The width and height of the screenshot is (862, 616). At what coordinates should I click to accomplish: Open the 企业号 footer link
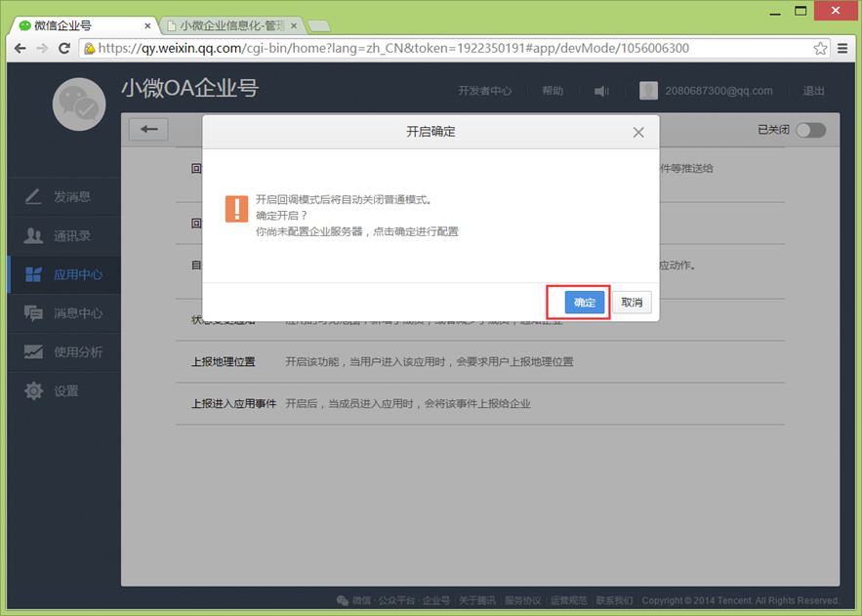[x=436, y=600]
